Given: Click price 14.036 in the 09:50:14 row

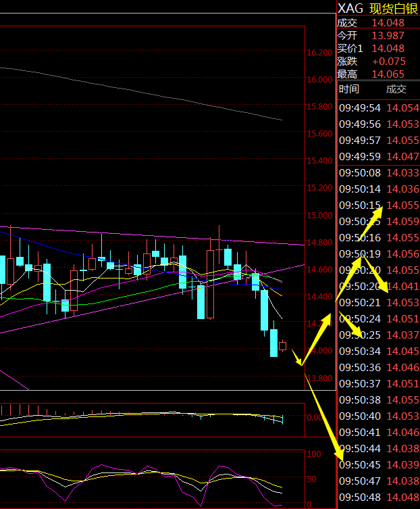Looking at the screenshot, I should [403, 189].
